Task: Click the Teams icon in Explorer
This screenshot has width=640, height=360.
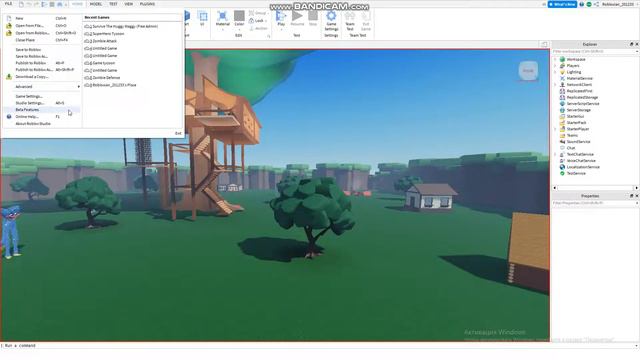Action: (x=562, y=135)
